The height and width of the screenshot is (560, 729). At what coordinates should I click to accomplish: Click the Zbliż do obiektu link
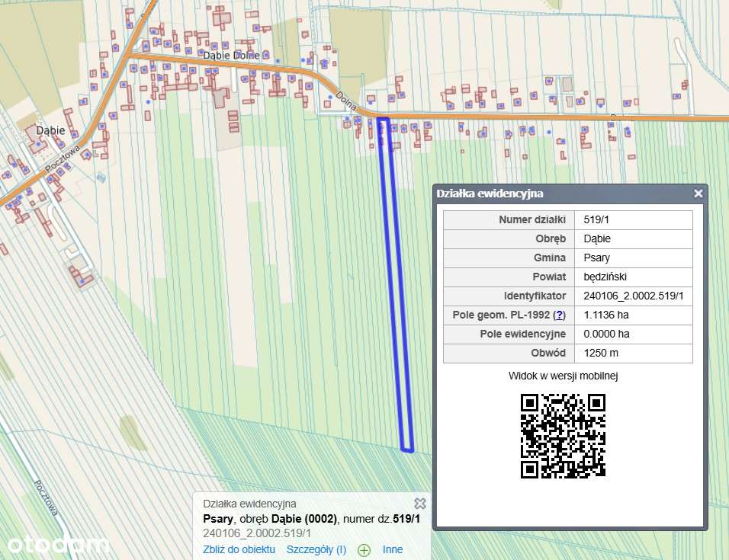(239, 549)
